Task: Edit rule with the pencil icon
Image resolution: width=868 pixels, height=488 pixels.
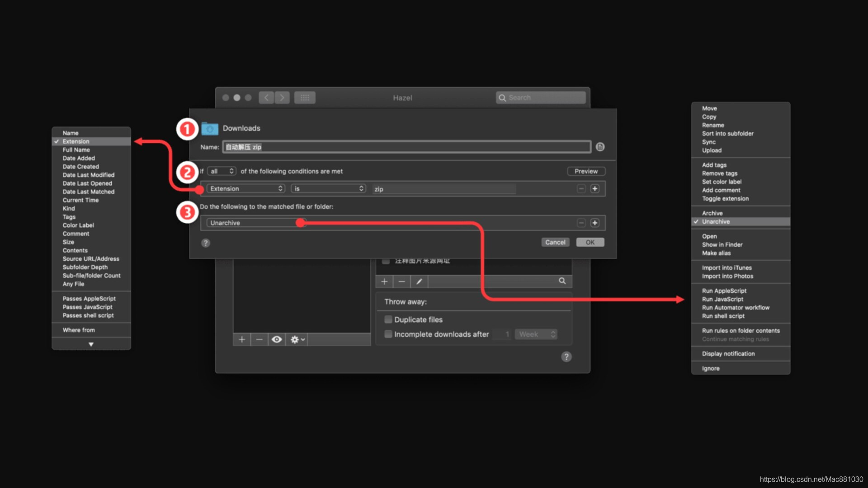Action: pos(419,282)
